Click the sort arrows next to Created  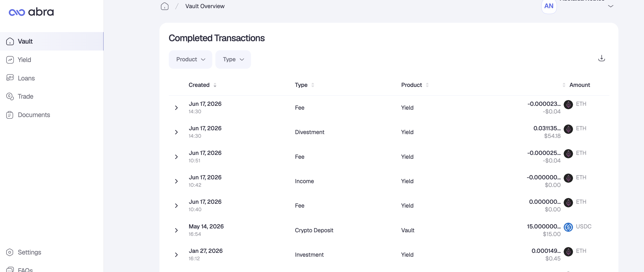coord(215,85)
